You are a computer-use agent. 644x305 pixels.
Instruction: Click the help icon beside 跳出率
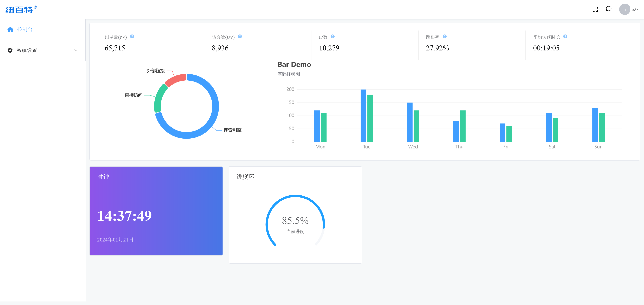(x=445, y=37)
